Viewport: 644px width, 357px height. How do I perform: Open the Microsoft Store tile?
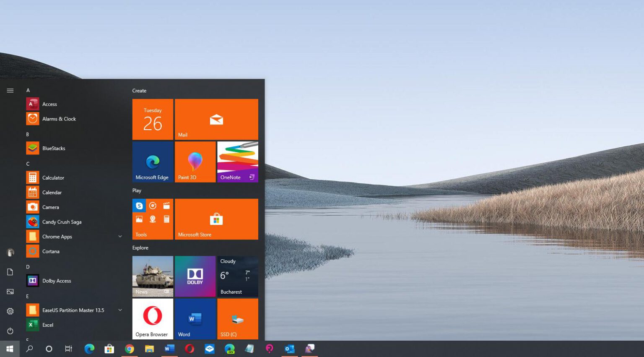point(216,219)
